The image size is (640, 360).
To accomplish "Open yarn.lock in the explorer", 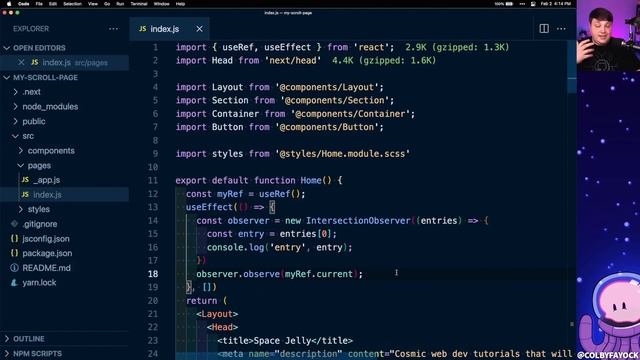I will pyautogui.click(x=39, y=282).
